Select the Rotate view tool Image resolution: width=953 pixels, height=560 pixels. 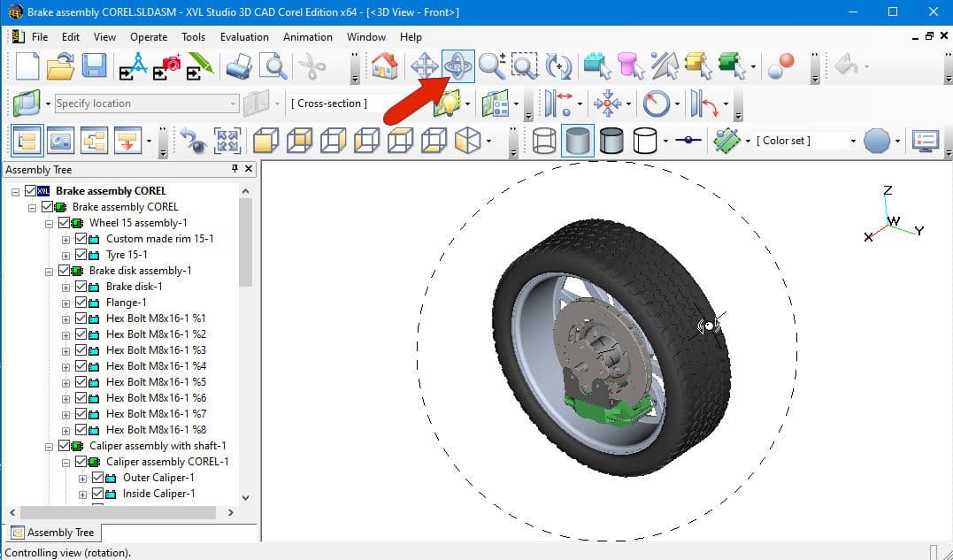point(457,65)
